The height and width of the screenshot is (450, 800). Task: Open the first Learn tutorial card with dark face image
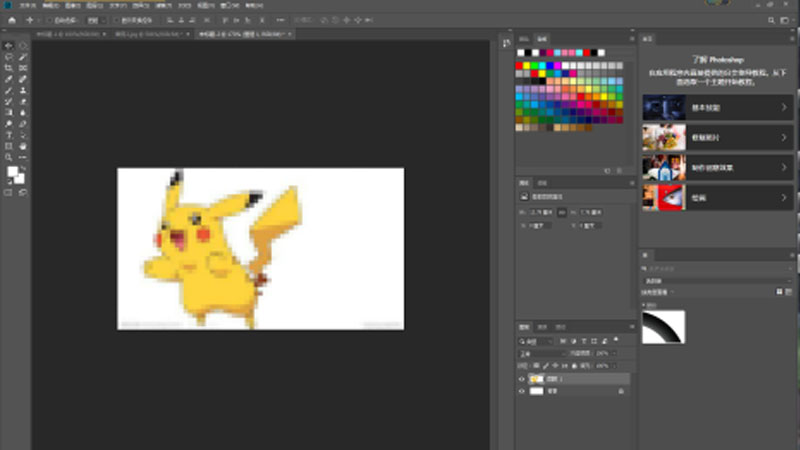tap(717, 108)
